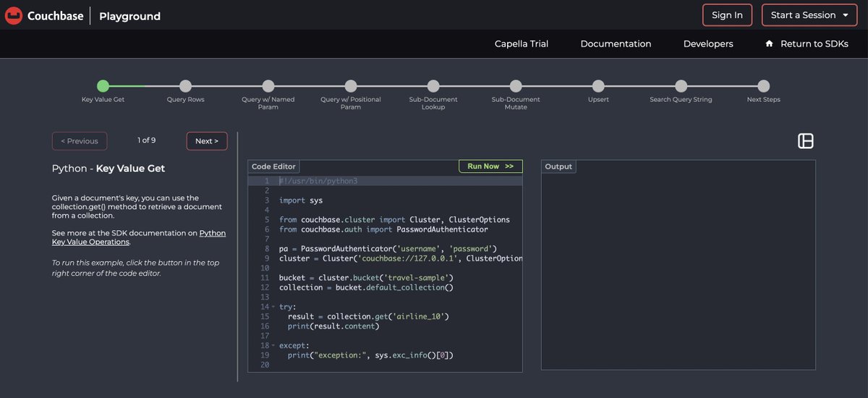This screenshot has height=398, width=868.
Task: Jump to the Next Steps marker
Action: (x=763, y=86)
